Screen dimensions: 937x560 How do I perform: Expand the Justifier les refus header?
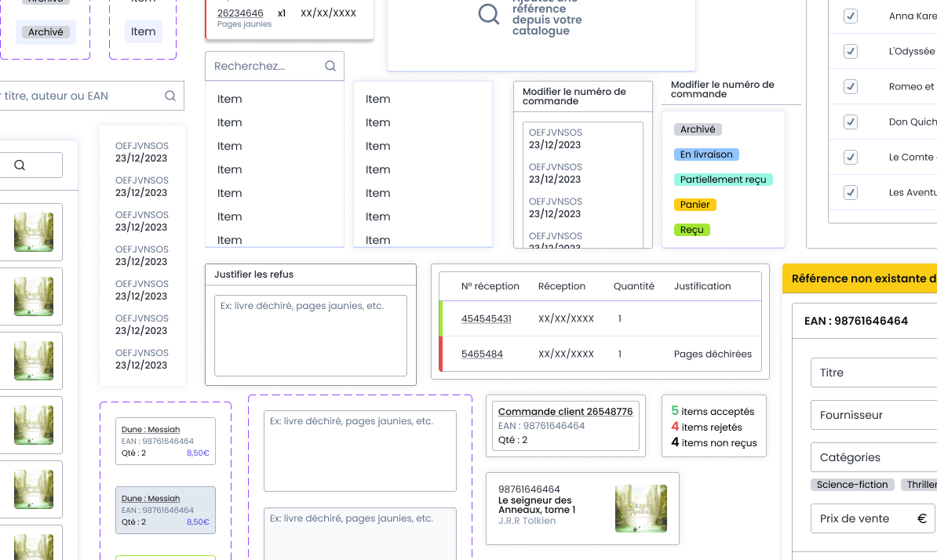coord(310,275)
